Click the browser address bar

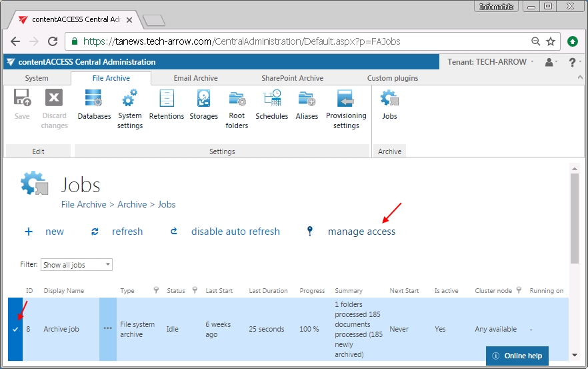pos(300,41)
